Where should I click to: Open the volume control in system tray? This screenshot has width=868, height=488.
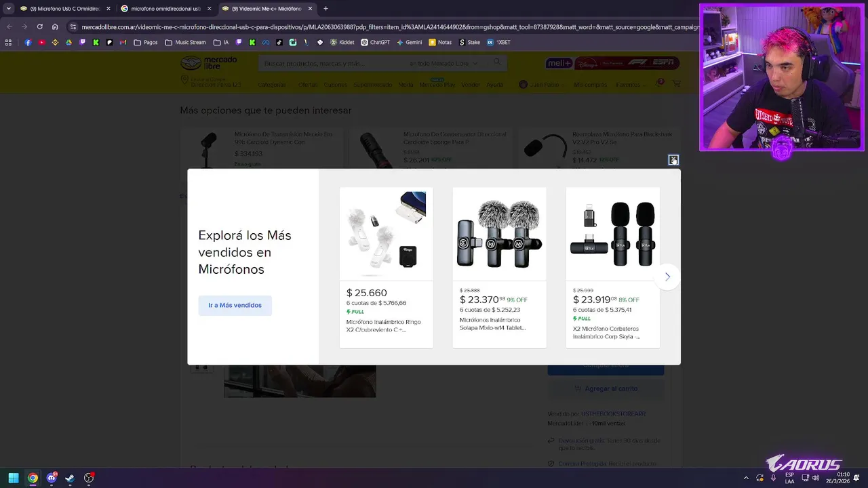coord(815,478)
